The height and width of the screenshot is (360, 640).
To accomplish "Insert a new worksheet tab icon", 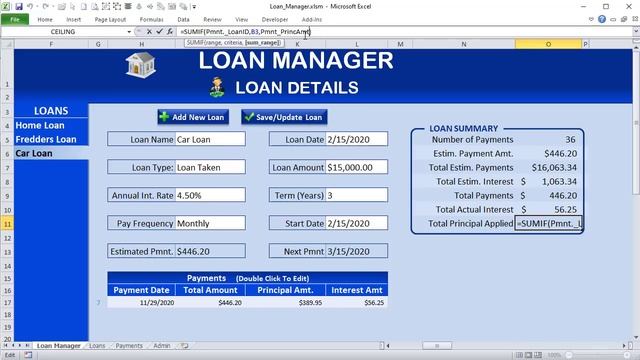I will tap(184, 345).
